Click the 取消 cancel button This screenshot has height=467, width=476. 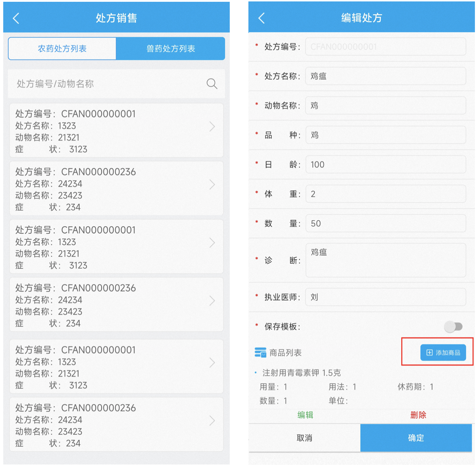pos(304,438)
